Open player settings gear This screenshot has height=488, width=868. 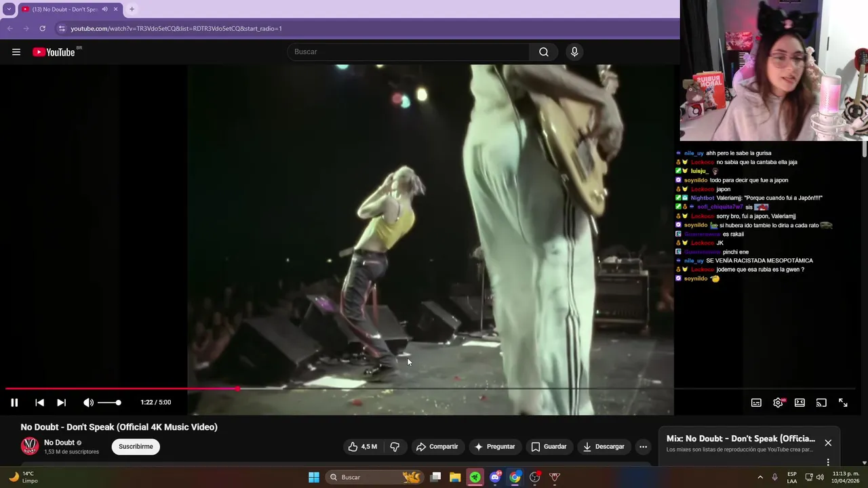click(x=778, y=403)
